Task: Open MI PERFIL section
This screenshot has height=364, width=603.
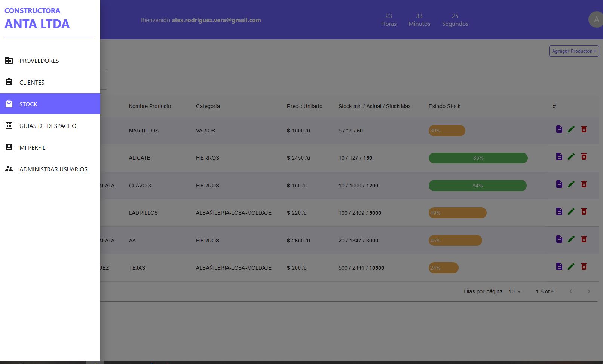Action: 50,147
